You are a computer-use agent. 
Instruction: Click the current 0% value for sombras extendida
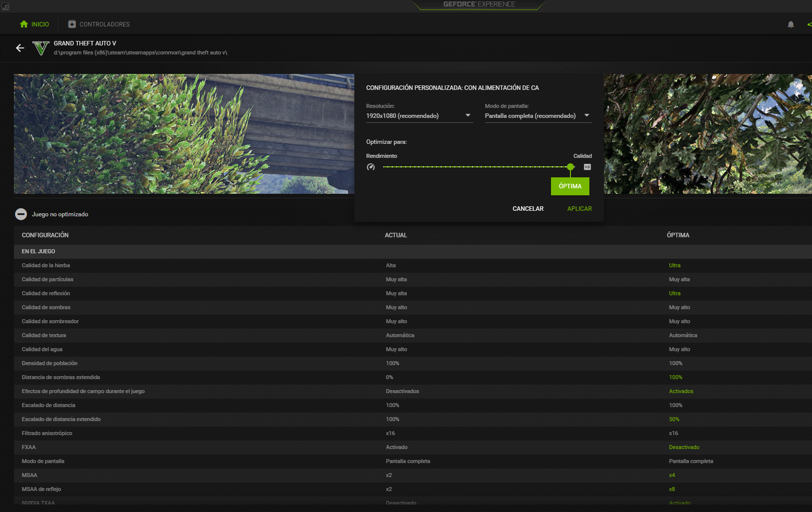click(389, 377)
